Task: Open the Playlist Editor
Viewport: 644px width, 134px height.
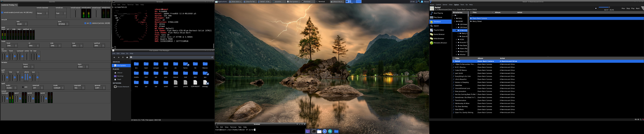Action: (440, 30)
